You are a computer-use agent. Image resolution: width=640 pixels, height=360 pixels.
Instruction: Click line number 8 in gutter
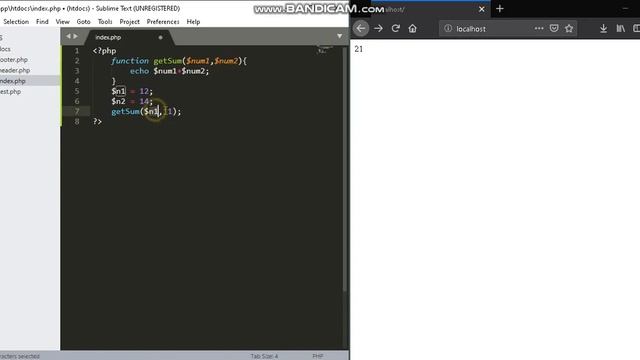[76, 121]
